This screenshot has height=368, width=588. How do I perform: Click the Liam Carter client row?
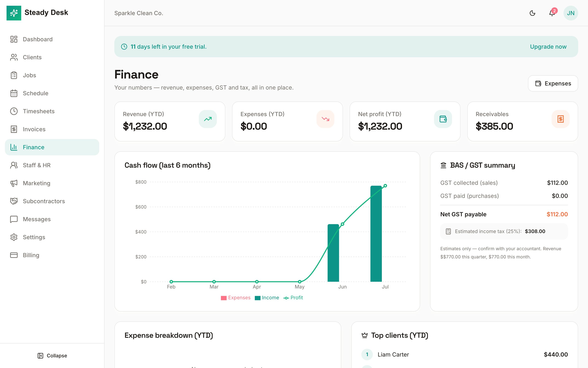[x=464, y=354]
